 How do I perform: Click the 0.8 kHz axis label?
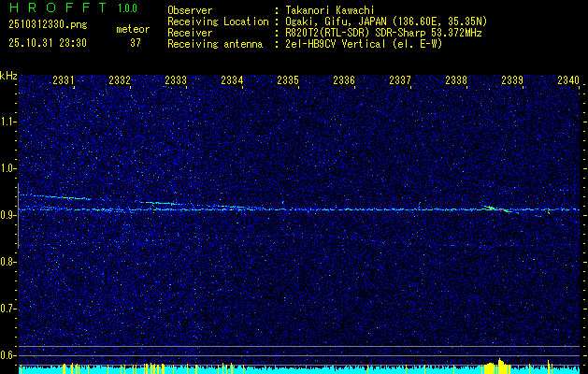click(x=7, y=262)
